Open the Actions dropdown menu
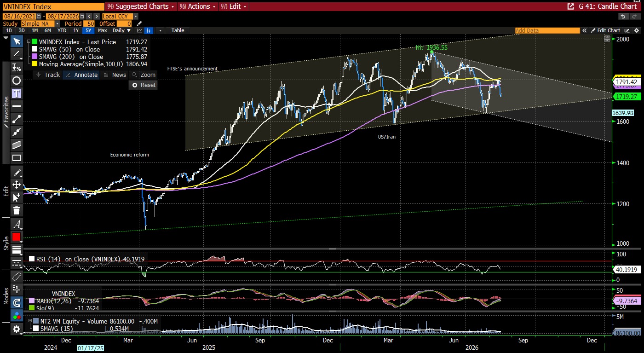Screen dimensions: 644x353 pyautogui.click(x=197, y=6)
